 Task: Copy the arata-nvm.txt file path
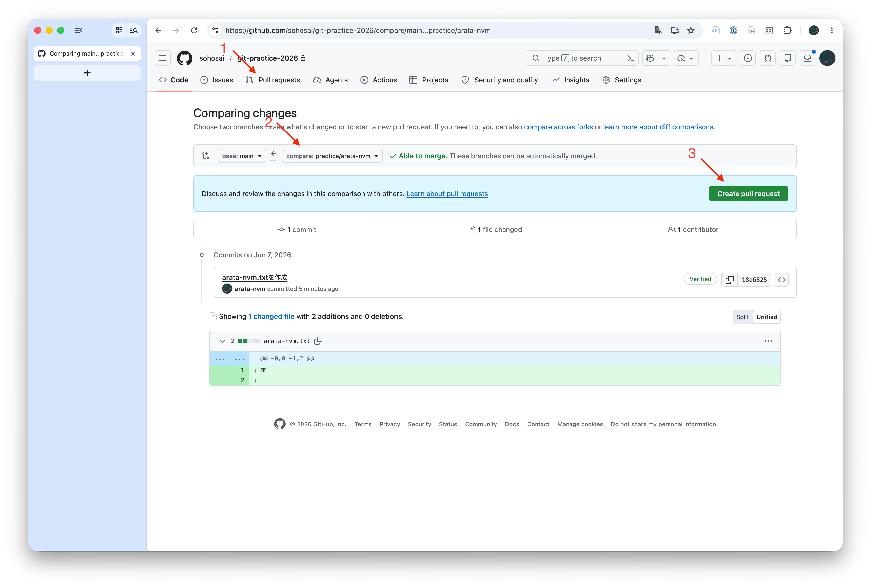point(318,341)
